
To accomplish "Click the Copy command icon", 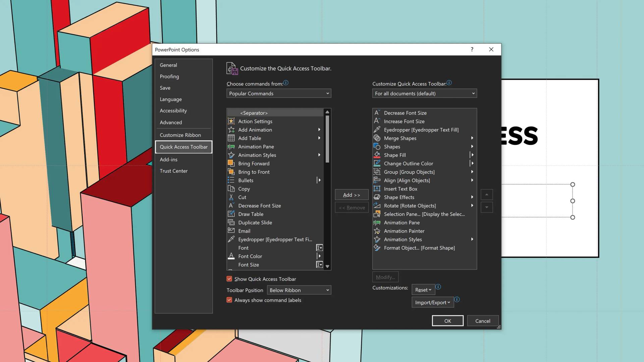I will pyautogui.click(x=231, y=189).
